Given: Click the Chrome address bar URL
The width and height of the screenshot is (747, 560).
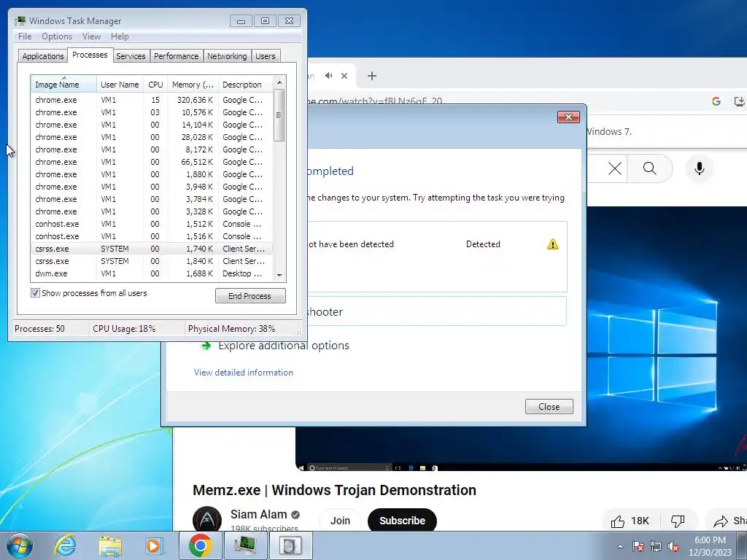Looking at the screenshot, I should 374,101.
